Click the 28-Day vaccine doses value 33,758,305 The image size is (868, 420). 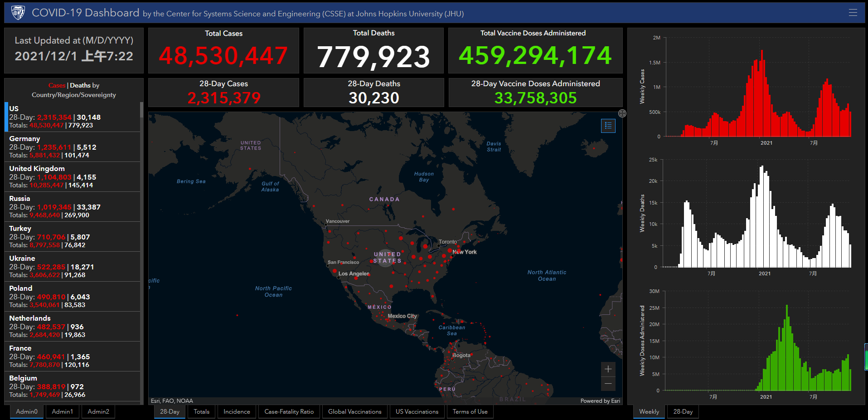pyautogui.click(x=535, y=98)
